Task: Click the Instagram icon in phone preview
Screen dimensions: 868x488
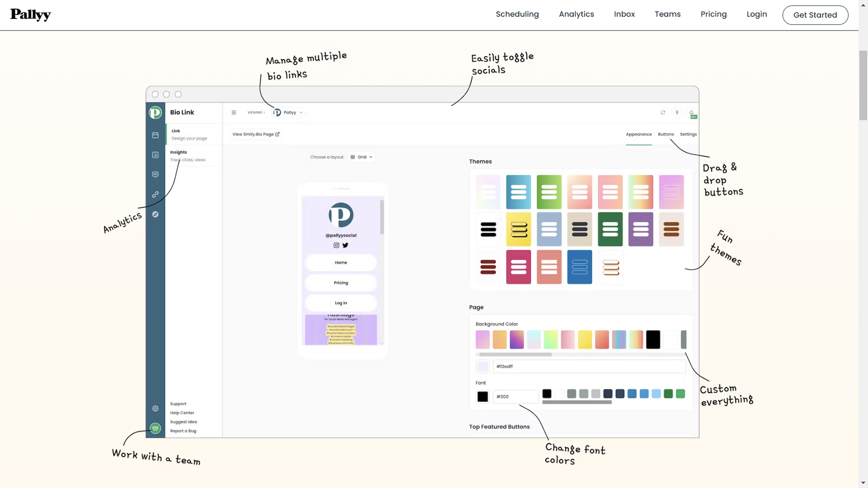Action: [x=336, y=245]
